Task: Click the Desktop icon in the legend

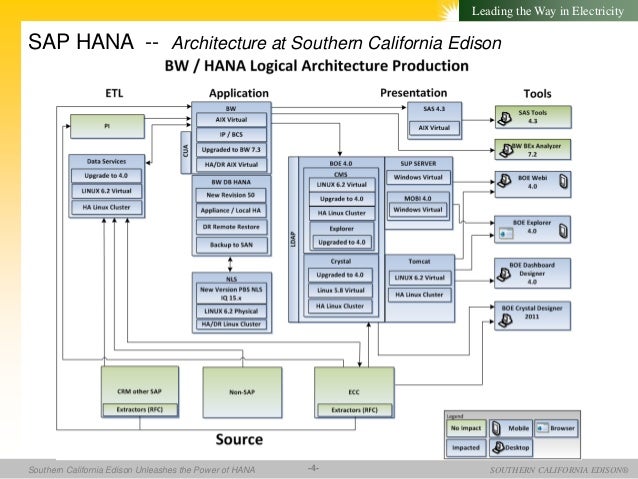Action: (x=498, y=447)
